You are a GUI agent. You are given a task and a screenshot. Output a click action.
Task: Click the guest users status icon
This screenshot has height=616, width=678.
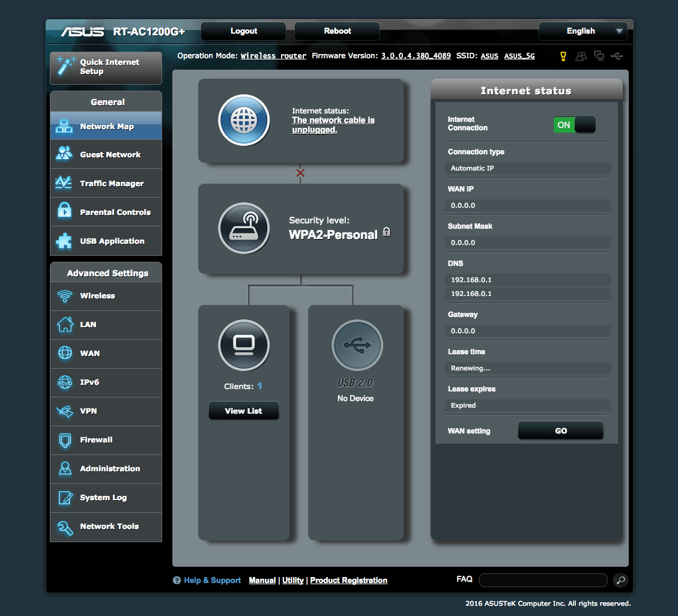click(x=581, y=56)
